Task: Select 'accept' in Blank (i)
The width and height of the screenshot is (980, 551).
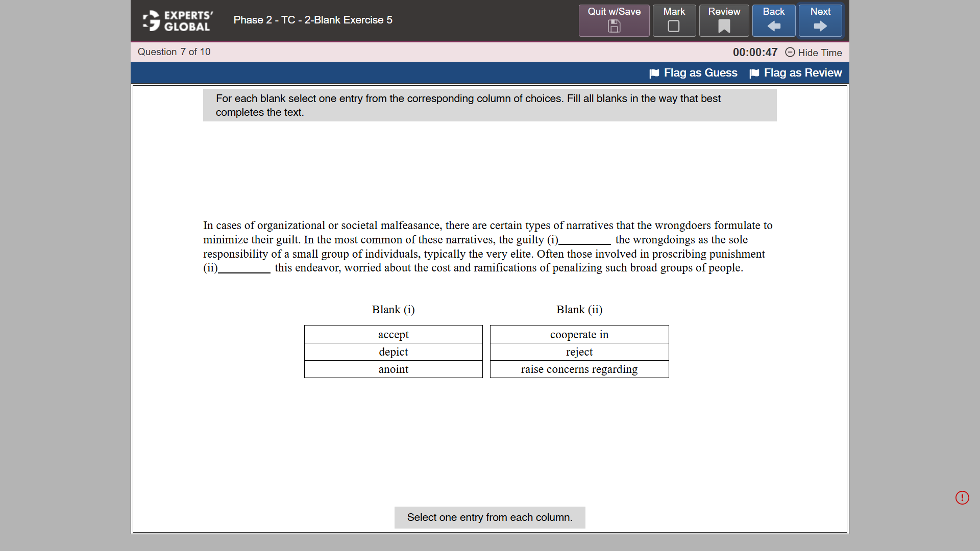Action: pyautogui.click(x=393, y=335)
